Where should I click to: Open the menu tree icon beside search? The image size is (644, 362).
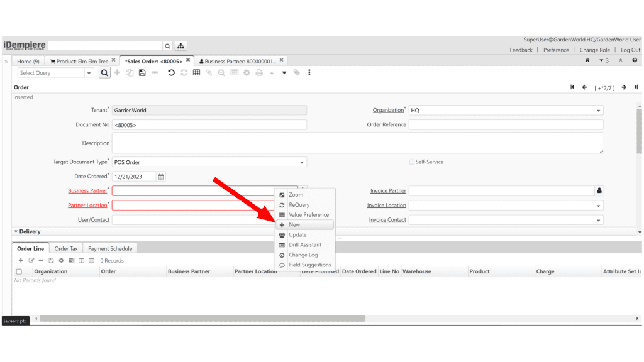click(x=180, y=46)
